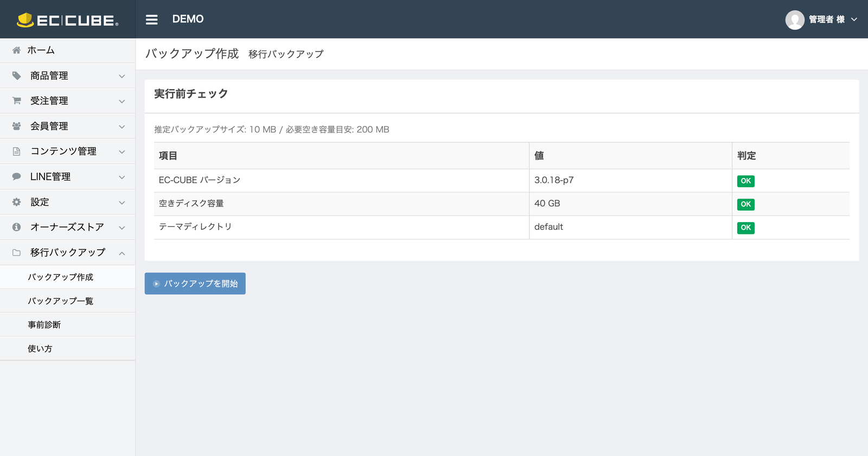The image size is (868, 456).
Task: Click the バックアップ作成 page title
Action: pyautogui.click(x=192, y=54)
